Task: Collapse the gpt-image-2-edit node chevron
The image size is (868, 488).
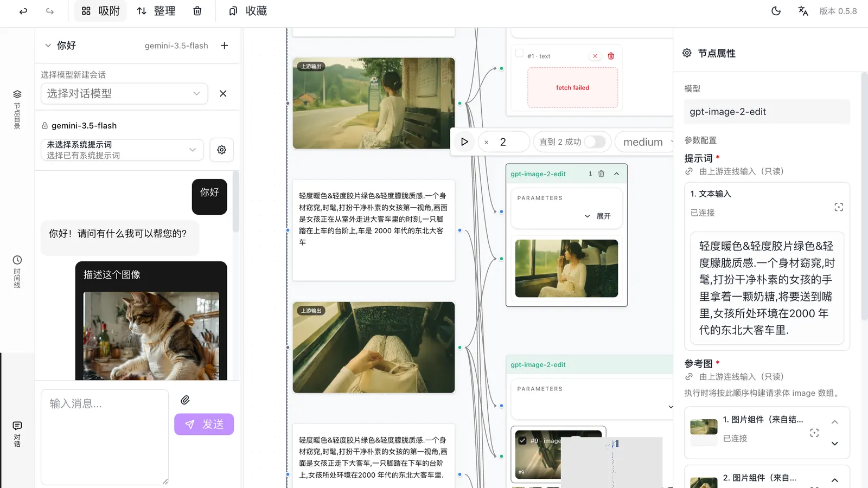Action: (616, 174)
